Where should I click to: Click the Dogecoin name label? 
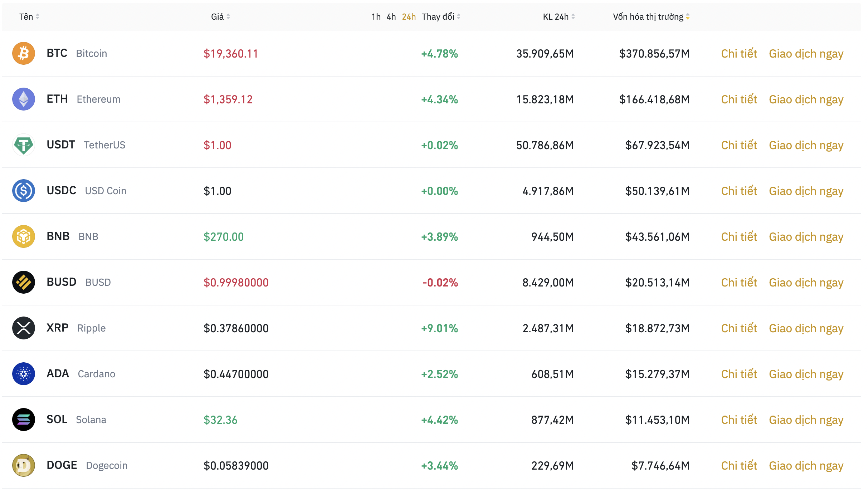(107, 466)
